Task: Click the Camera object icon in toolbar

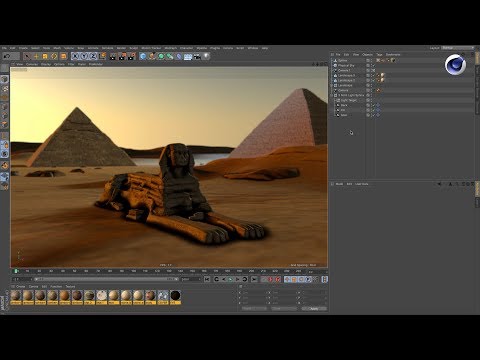Action: (x=197, y=56)
